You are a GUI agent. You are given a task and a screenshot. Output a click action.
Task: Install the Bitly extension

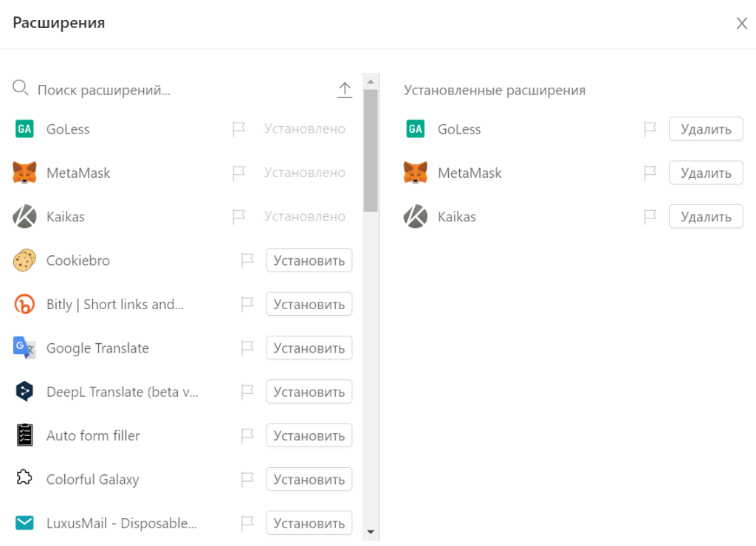click(309, 304)
